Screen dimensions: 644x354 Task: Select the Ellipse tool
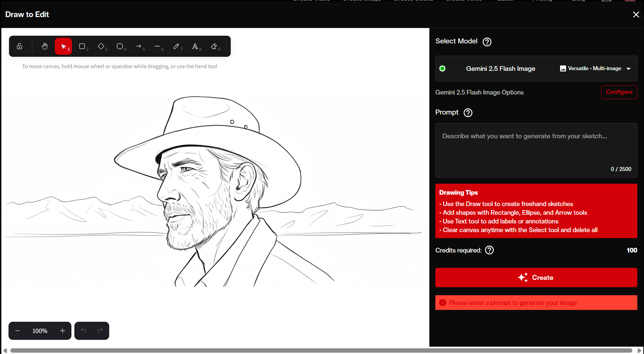[x=120, y=46]
